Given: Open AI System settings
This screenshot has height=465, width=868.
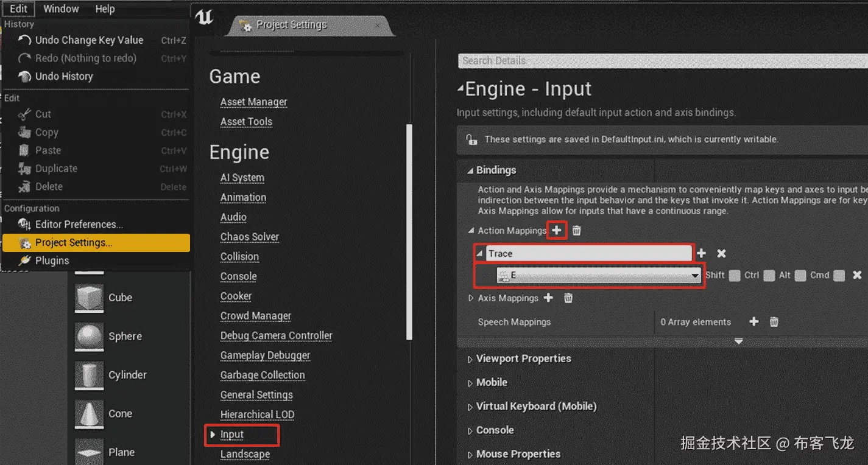Looking at the screenshot, I should [x=242, y=178].
